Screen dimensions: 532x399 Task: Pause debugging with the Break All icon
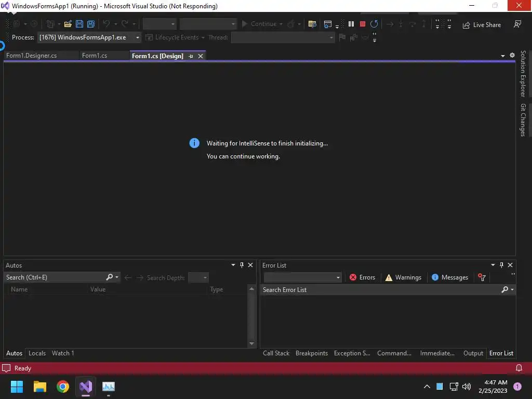pyautogui.click(x=351, y=24)
